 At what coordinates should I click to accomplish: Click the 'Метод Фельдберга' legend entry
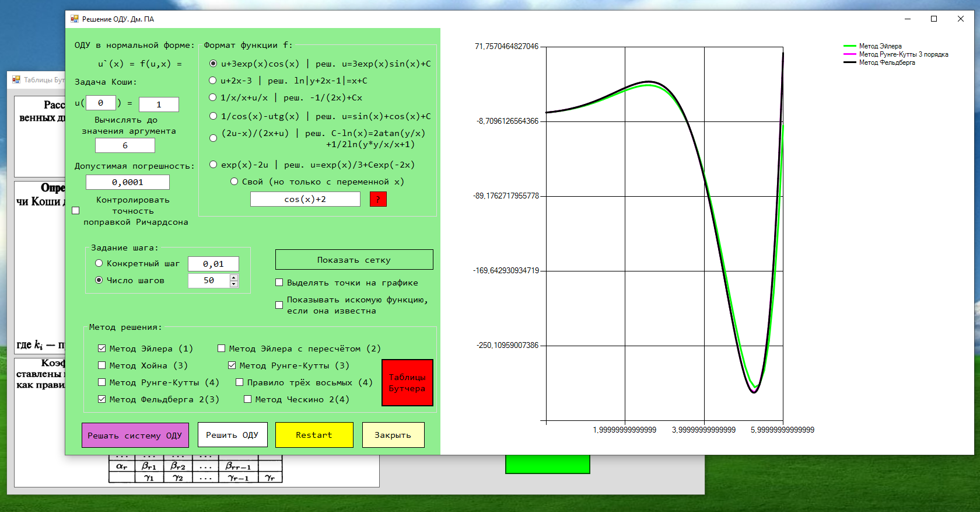click(x=887, y=62)
